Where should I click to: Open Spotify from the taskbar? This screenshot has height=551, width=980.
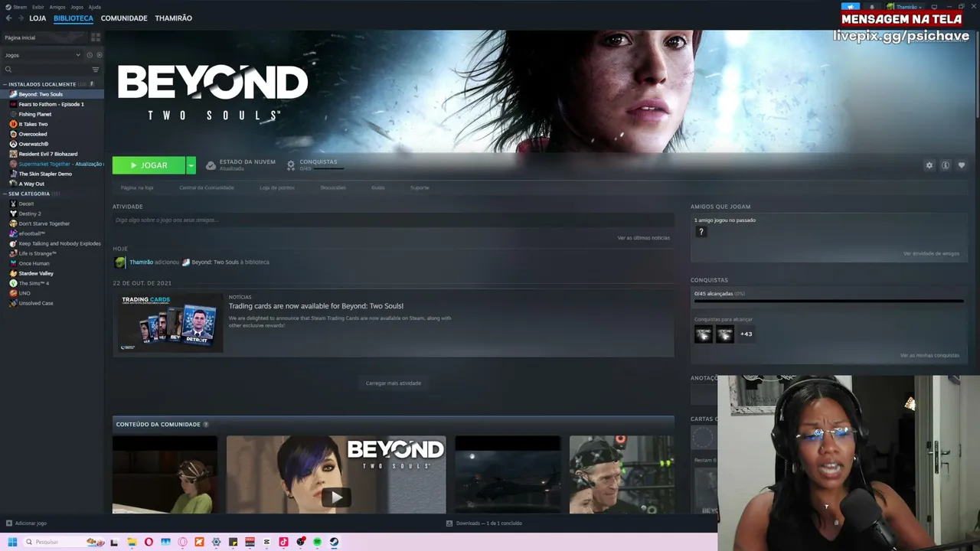(x=317, y=542)
